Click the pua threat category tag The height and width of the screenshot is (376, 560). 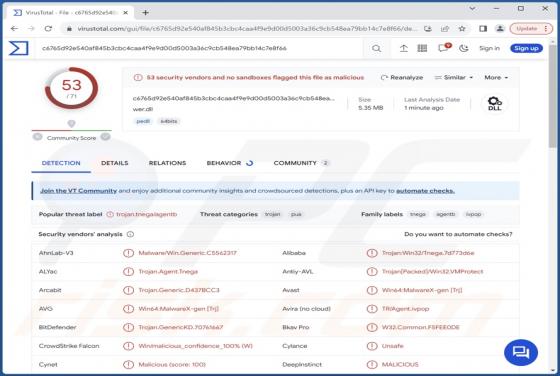tap(296, 214)
